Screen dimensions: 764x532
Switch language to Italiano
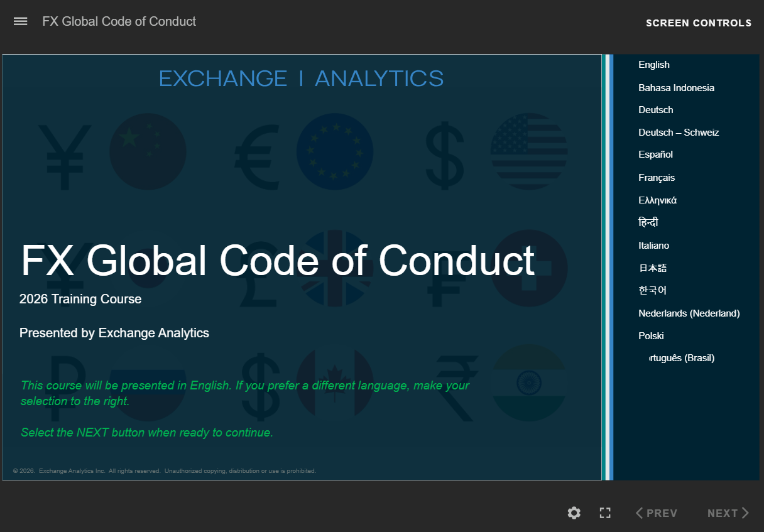coord(653,246)
